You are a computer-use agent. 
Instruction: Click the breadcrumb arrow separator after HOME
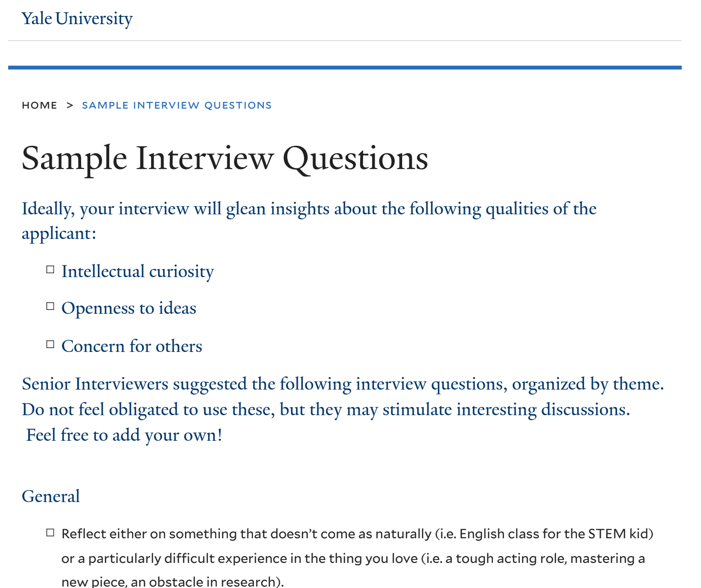coord(70,105)
